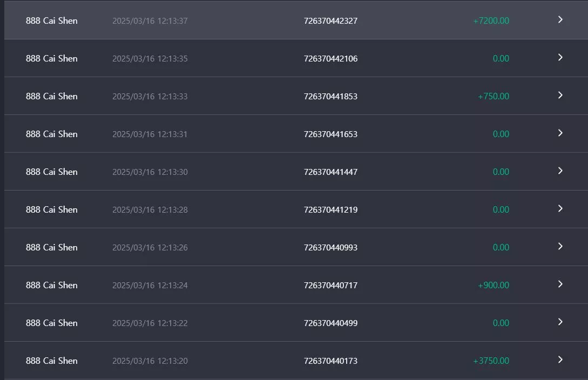The image size is (588, 380).
Task: Select bet number 726370442327
Action: (x=330, y=21)
